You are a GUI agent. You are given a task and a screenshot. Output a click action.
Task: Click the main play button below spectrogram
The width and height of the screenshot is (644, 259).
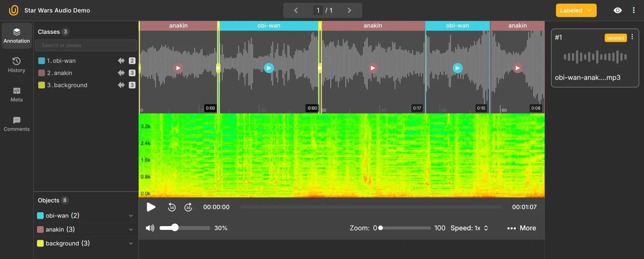[x=151, y=207]
